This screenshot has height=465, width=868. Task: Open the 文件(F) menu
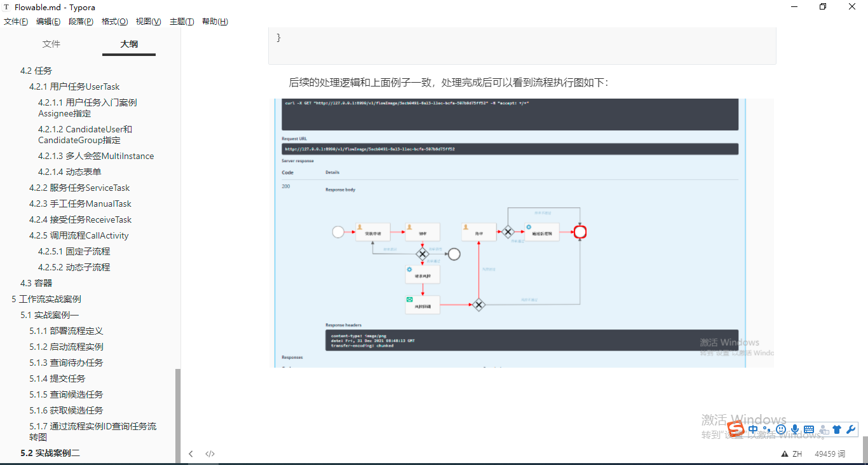point(16,22)
